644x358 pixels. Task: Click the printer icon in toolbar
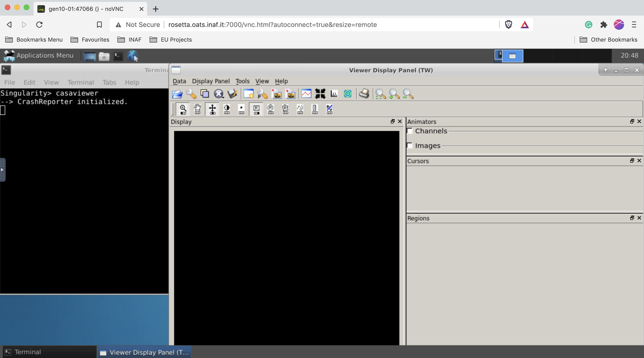point(364,94)
